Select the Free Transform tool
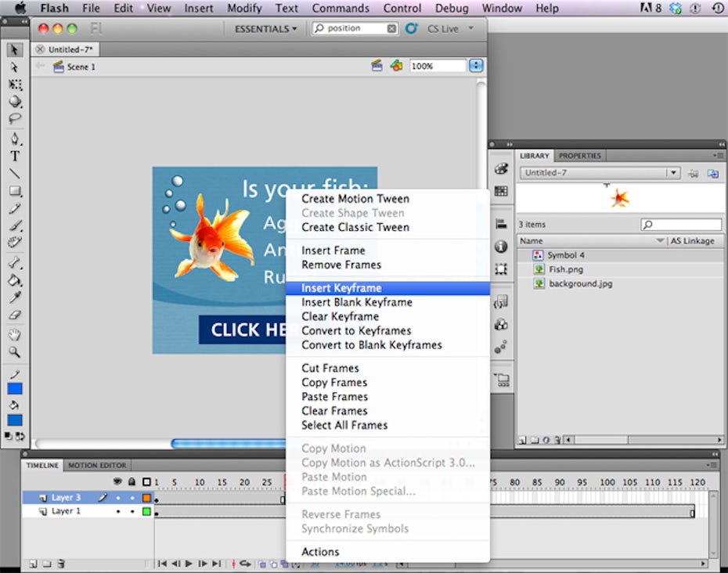This screenshot has height=573, width=728. click(x=15, y=85)
